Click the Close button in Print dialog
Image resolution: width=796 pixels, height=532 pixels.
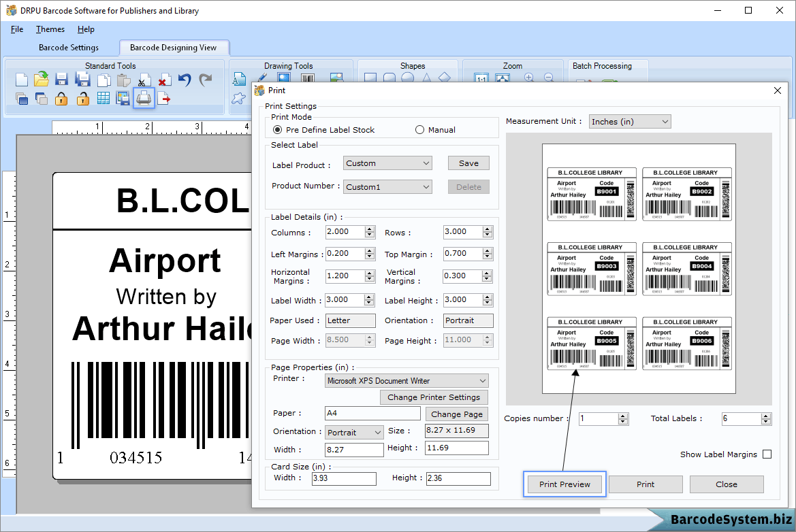click(x=727, y=484)
